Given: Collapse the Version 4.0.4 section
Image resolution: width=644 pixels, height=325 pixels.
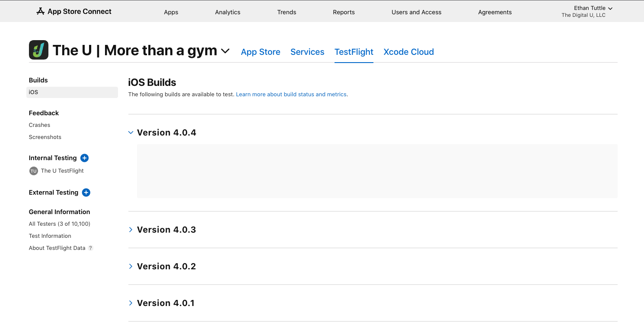Looking at the screenshot, I should click(x=131, y=133).
